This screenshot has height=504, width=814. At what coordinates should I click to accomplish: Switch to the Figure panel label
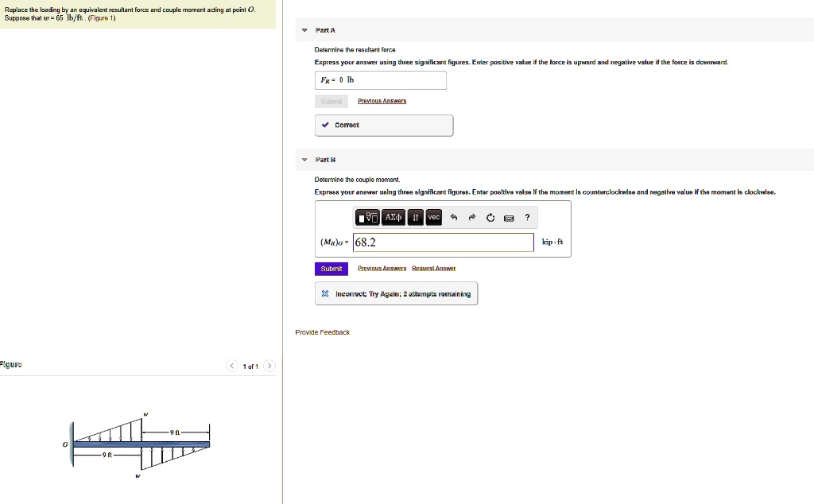pos(10,364)
